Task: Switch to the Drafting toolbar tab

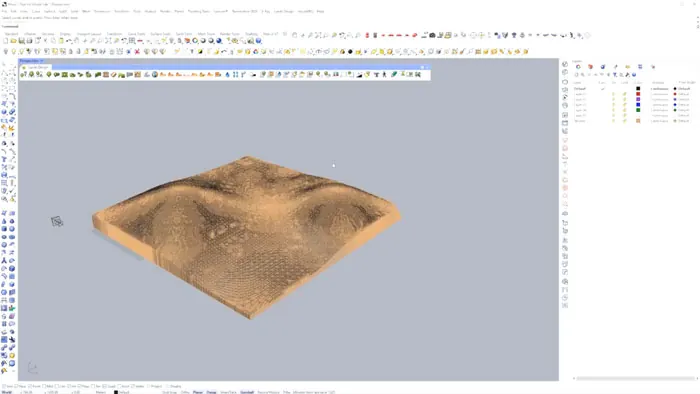Action: (x=251, y=34)
